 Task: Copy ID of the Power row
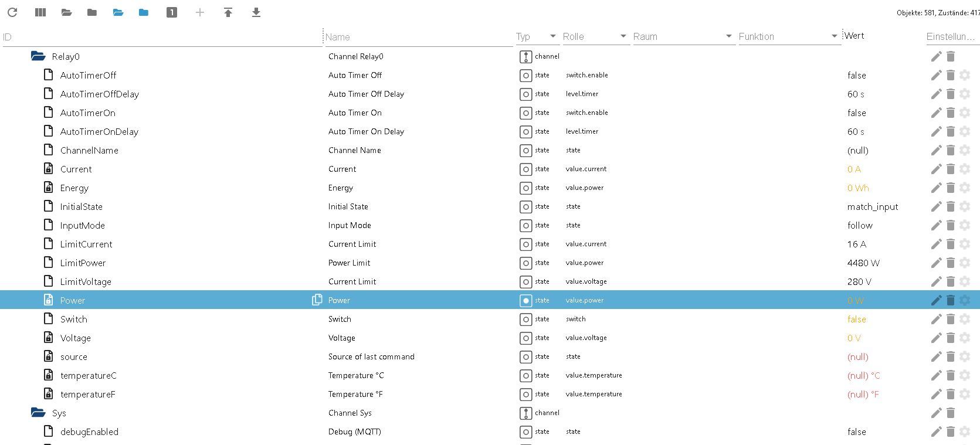tap(317, 300)
